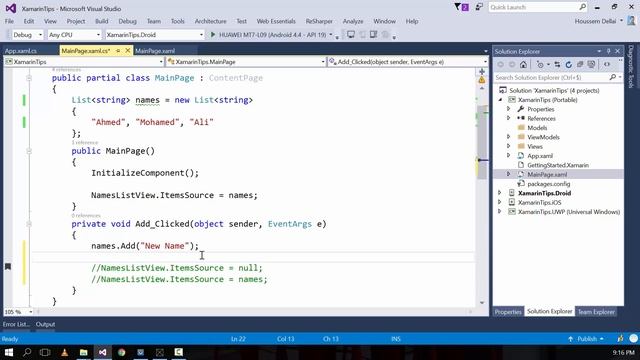Open Windows taskbar search
640x360 pixels.
[27, 352]
